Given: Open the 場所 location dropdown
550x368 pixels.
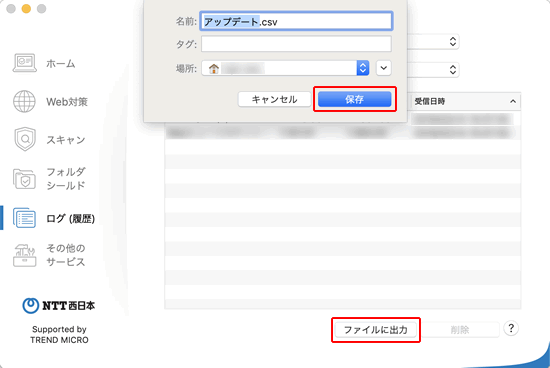Looking at the screenshot, I should pos(285,68).
